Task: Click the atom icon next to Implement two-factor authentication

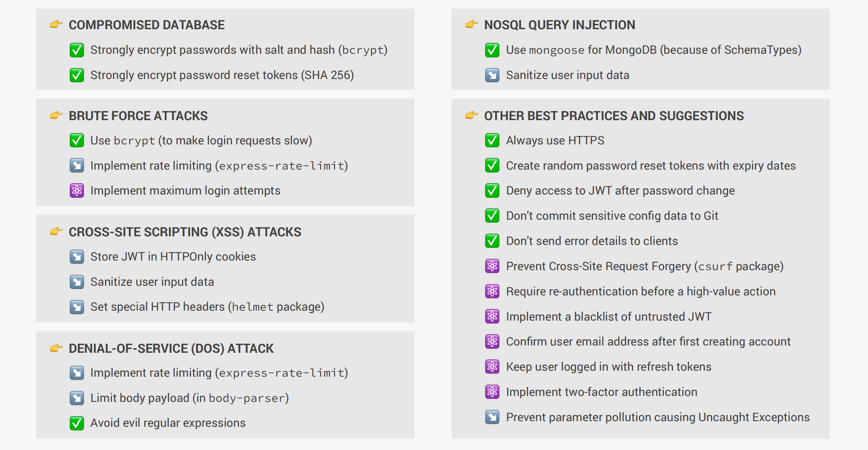Action: point(492,392)
